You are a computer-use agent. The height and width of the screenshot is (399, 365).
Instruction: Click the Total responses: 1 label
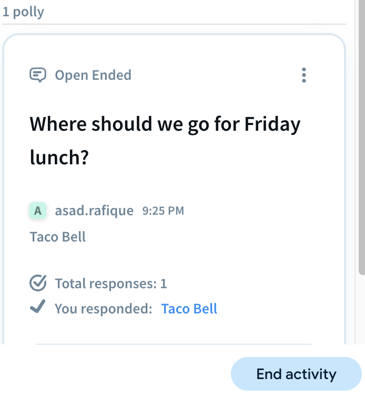(111, 284)
